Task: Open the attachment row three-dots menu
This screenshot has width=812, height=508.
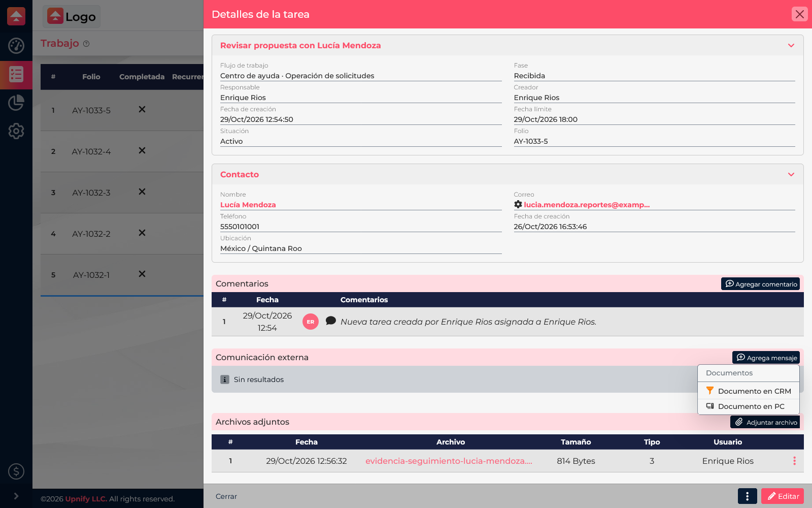Action: tap(794, 461)
